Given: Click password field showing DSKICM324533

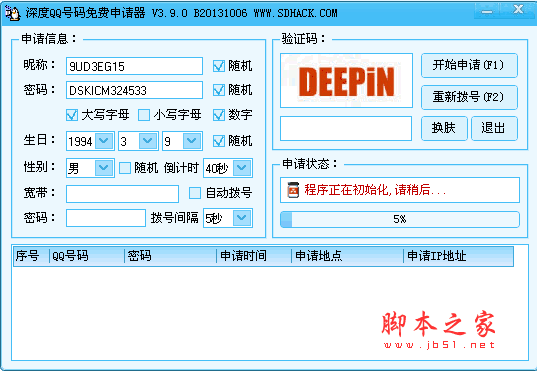Looking at the screenshot, I should pos(134,90).
